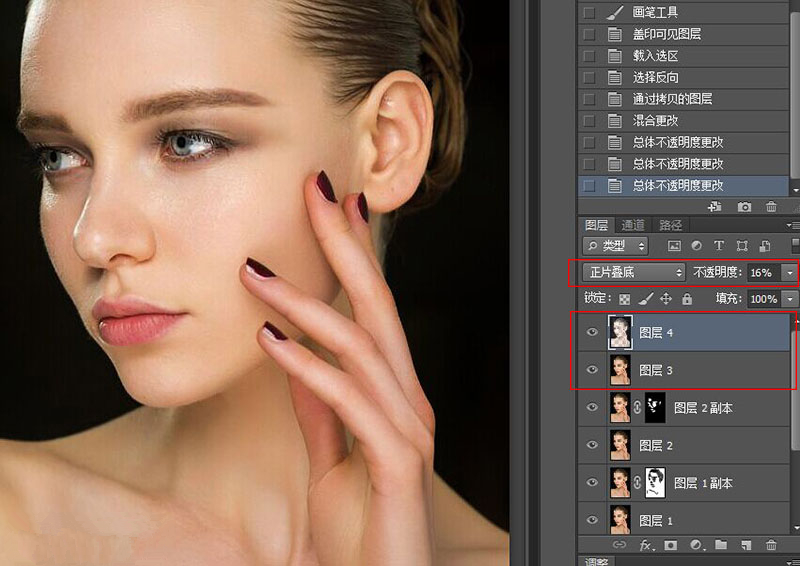Click the 图层 4 layer thumbnail
Image resolution: width=800 pixels, height=566 pixels.
click(620, 332)
